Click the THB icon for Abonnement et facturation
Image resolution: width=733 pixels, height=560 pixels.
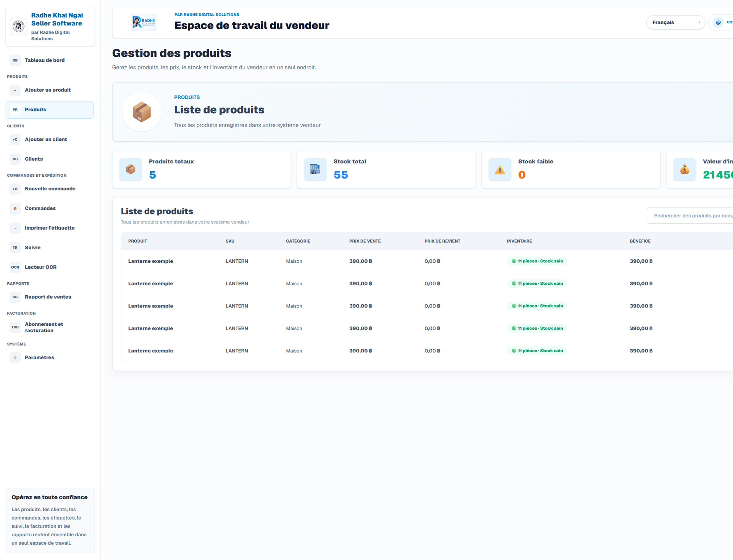point(15,327)
